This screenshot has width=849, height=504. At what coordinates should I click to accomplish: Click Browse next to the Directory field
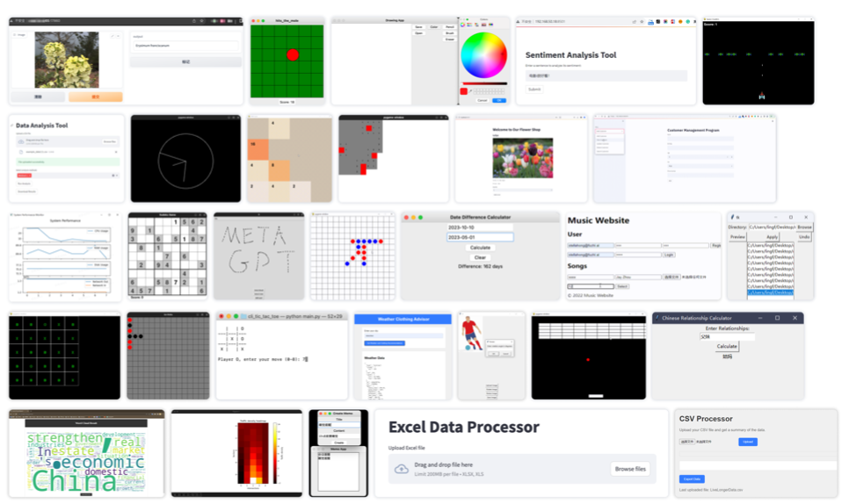coord(804,227)
